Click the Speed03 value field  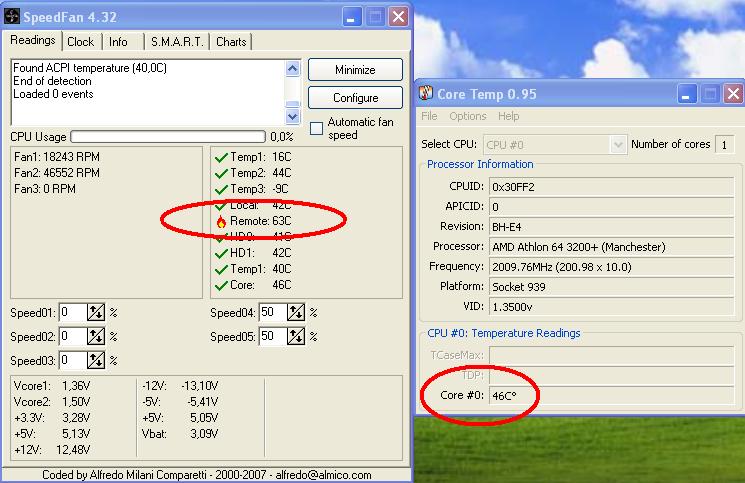tap(73, 360)
